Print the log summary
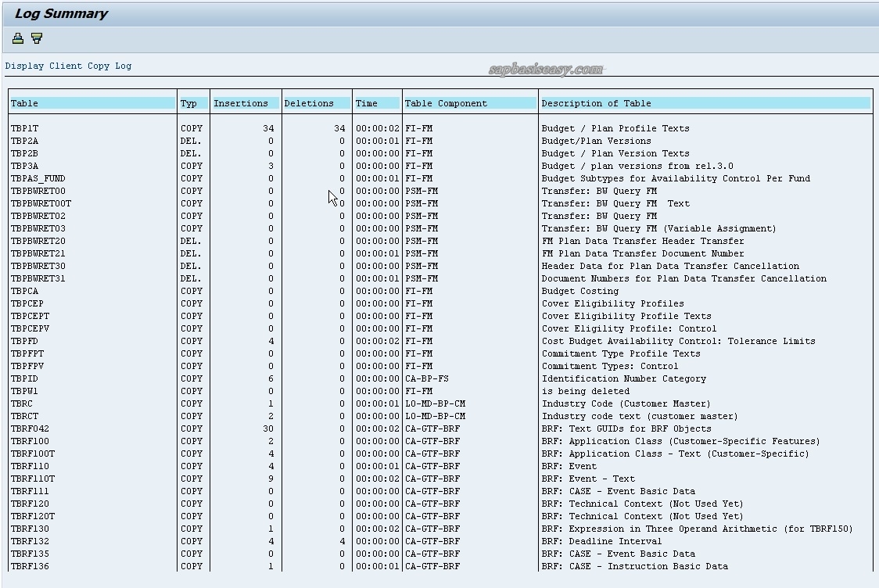The height and width of the screenshot is (588, 879). 17,38
